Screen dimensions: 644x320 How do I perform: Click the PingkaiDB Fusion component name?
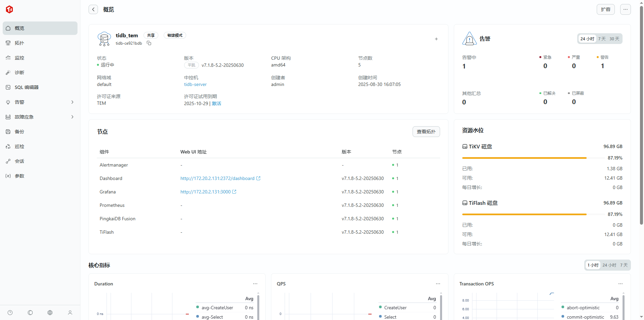117,219
